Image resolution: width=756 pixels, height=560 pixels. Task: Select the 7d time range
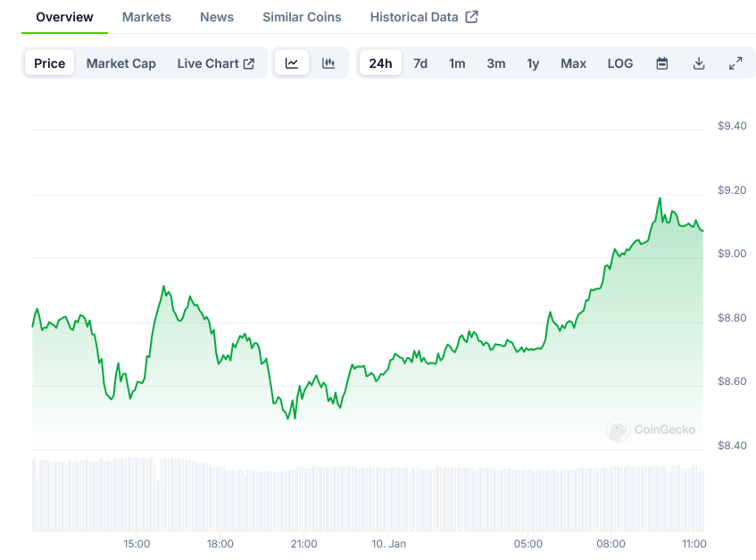point(420,63)
